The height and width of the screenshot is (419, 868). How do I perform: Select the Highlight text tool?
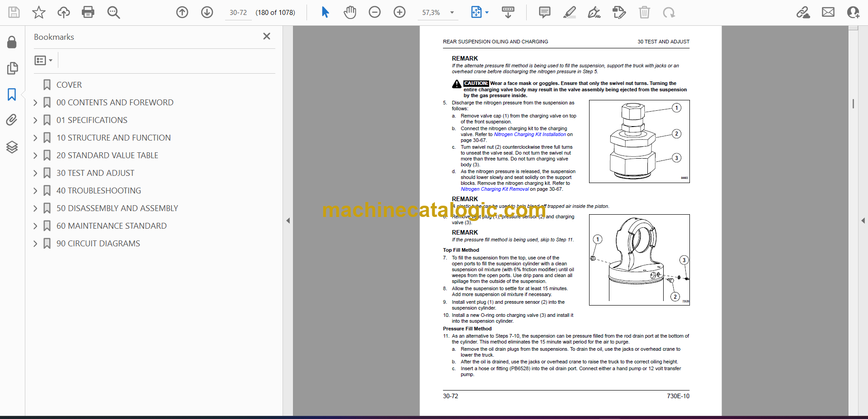click(570, 12)
